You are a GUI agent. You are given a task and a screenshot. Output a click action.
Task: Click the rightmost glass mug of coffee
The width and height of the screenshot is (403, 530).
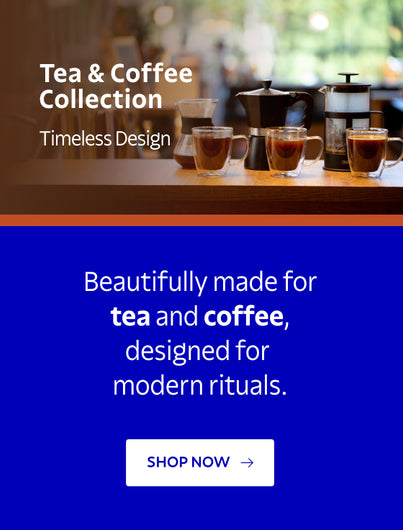(x=372, y=152)
